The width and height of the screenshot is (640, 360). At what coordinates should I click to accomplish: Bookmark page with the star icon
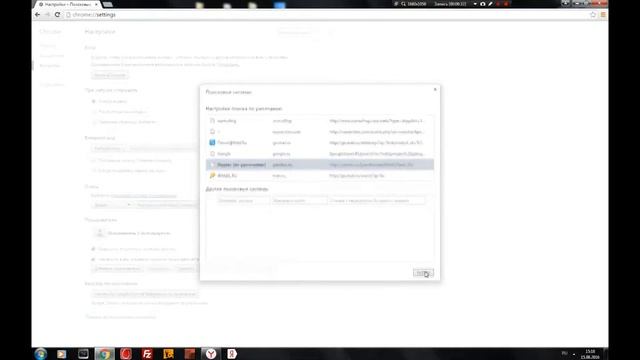pos(593,15)
